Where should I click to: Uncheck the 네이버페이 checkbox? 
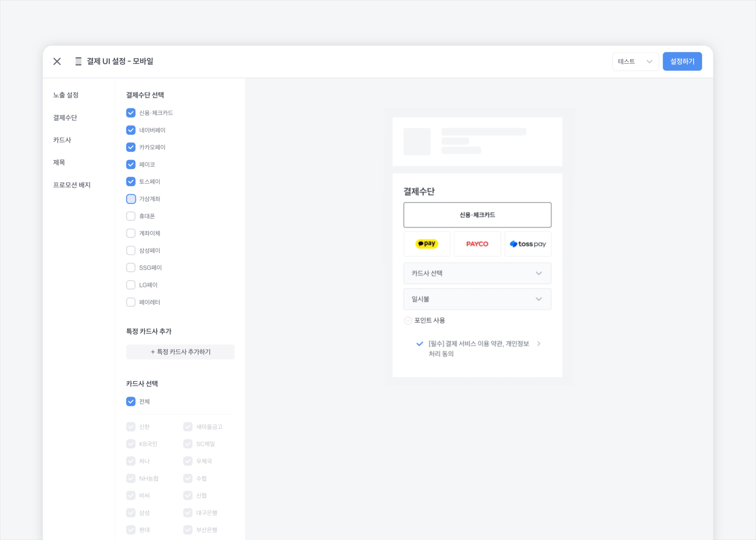pyautogui.click(x=131, y=130)
